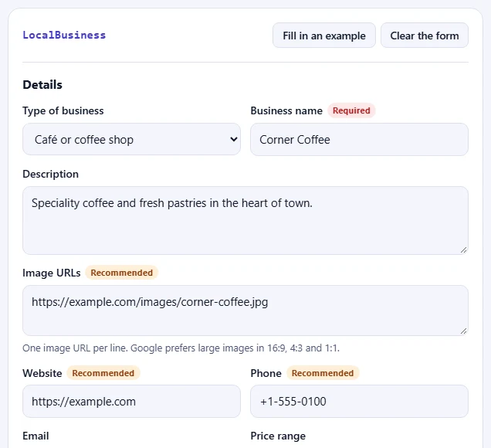The height and width of the screenshot is (448, 491).
Task: Click the Business name label
Action: coord(286,110)
